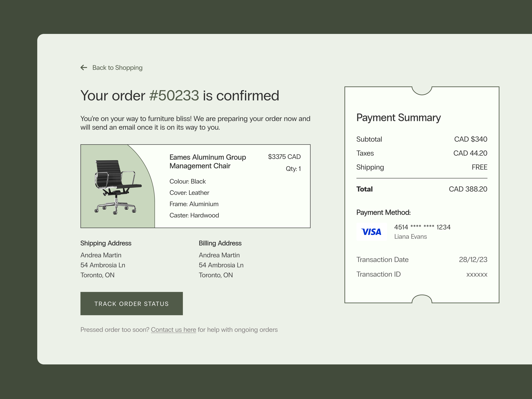Select the Back to Shopping link
532x399 pixels.
click(x=117, y=68)
